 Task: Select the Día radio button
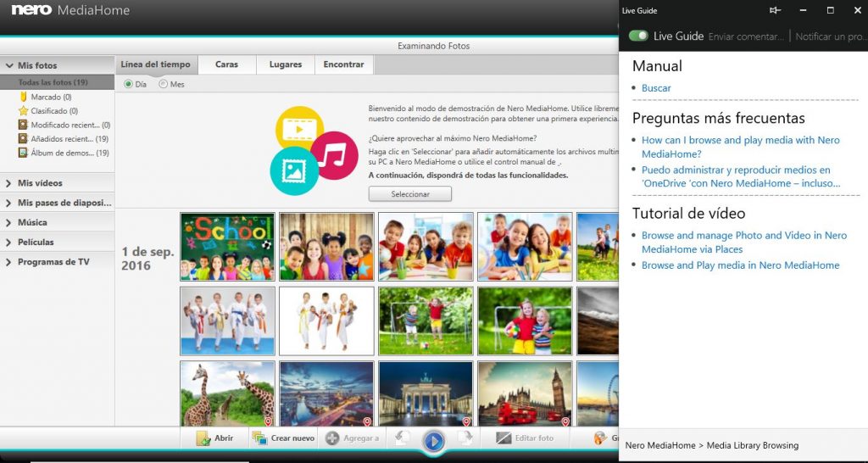pos(129,84)
